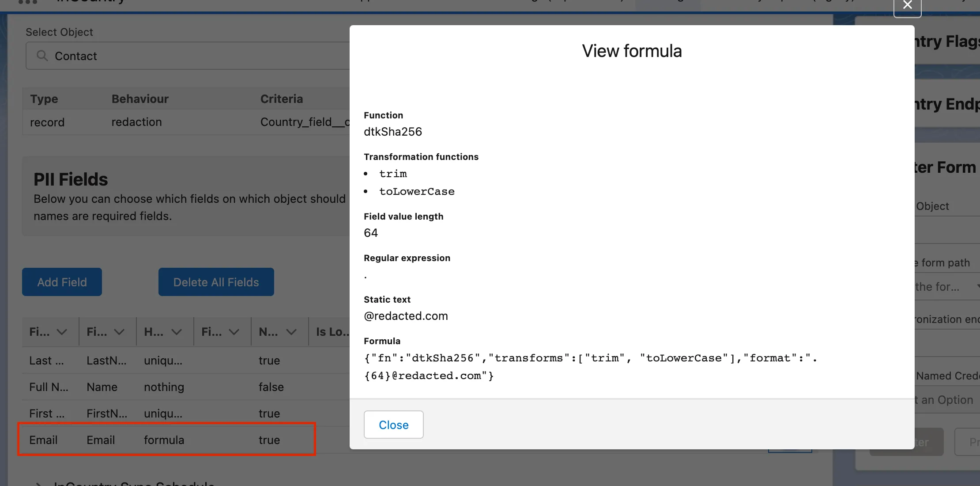This screenshot has height=486, width=980.
Task: Expand the InCountry Sync Schedule section chevron
Action: (x=39, y=483)
